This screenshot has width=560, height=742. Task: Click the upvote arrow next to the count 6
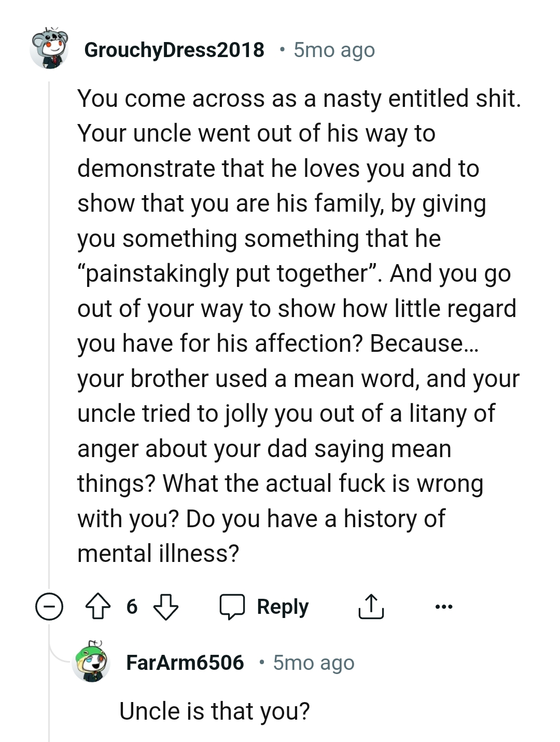pyautogui.click(x=98, y=607)
